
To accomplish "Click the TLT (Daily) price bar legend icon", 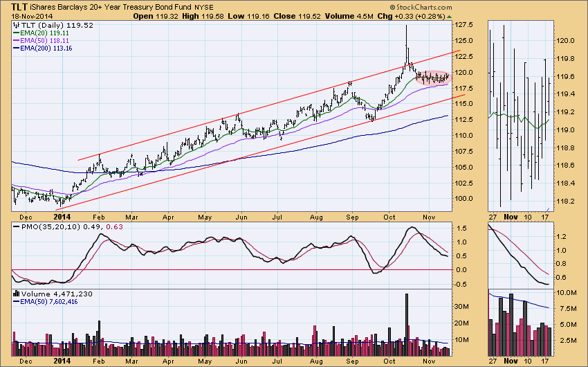I will click(x=17, y=24).
